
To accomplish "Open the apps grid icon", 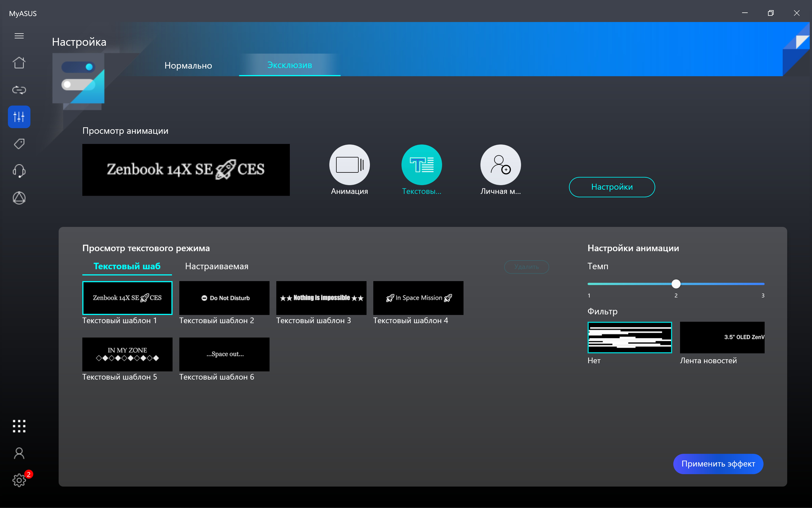I will pyautogui.click(x=19, y=426).
